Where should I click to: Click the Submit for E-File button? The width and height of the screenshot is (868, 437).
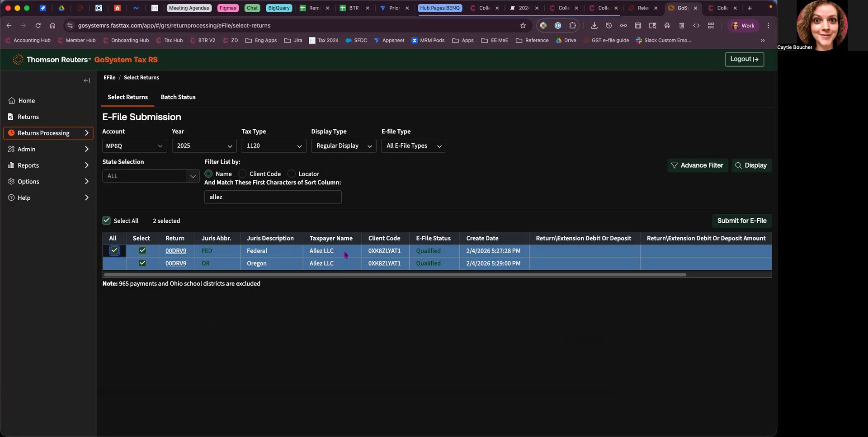pyautogui.click(x=741, y=221)
